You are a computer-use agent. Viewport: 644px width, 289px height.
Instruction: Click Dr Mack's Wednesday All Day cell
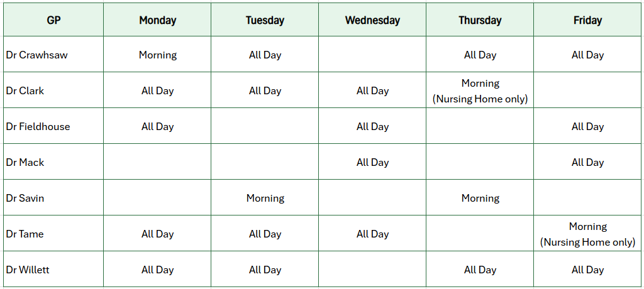pos(372,162)
